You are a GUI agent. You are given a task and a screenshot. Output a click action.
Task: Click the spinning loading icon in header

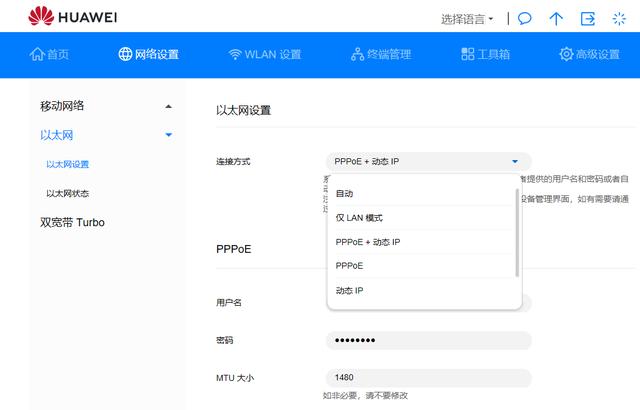click(x=619, y=18)
